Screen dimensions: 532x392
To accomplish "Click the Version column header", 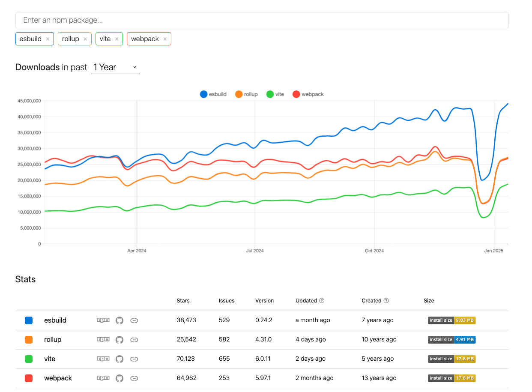I will click(x=264, y=301).
